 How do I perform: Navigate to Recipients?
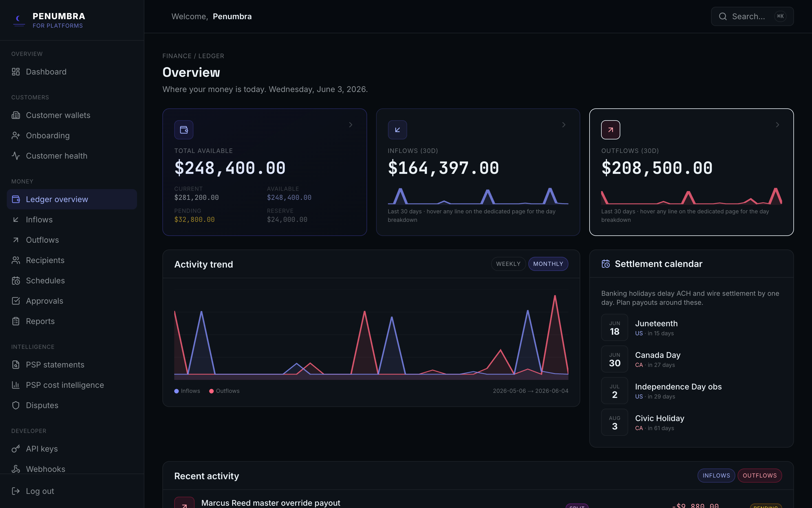(x=72, y=260)
